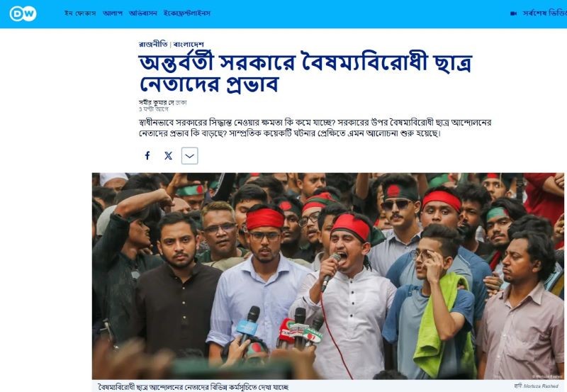Click the DW logo
Viewport: 567px width, 392px height.
tap(23, 13)
